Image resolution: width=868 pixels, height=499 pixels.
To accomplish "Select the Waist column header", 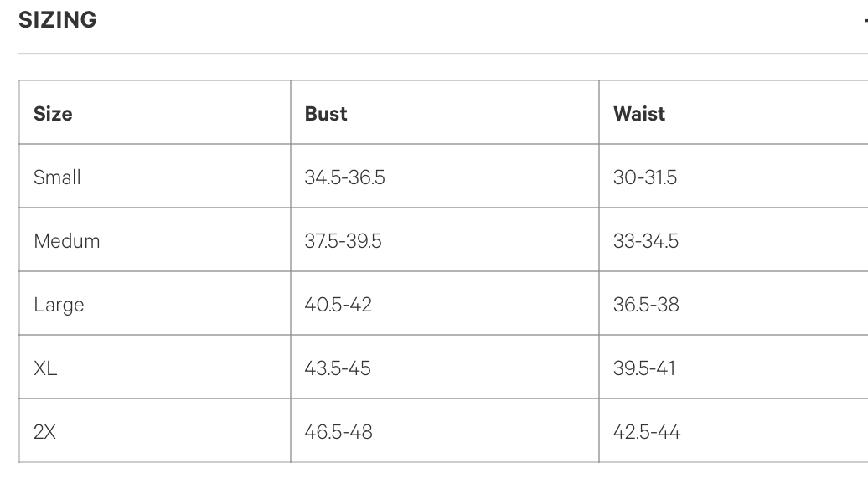I will coord(639,114).
